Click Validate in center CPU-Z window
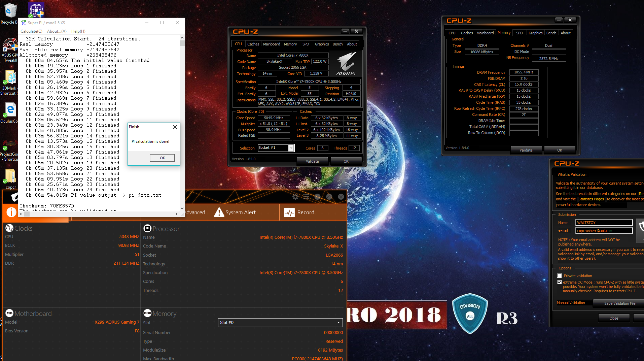Viewport: 644px width, 361px height. click(x=312, y=161)
